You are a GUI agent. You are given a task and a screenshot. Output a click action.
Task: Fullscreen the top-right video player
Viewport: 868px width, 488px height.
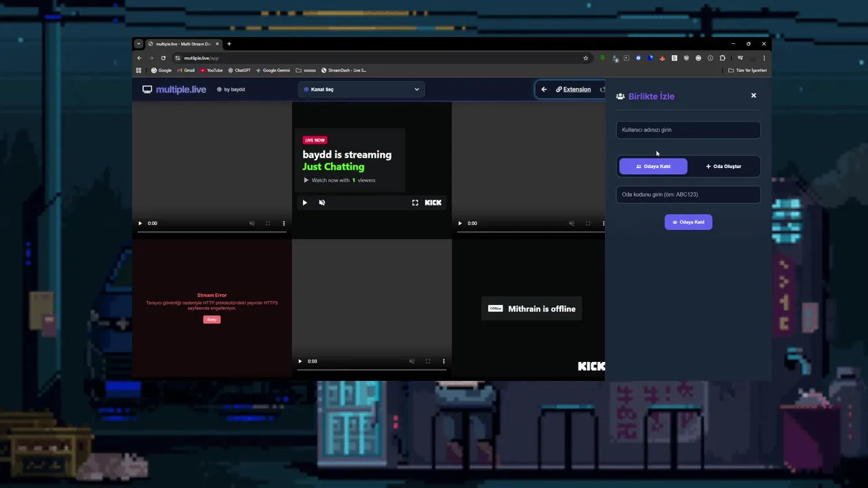[587, 223]
